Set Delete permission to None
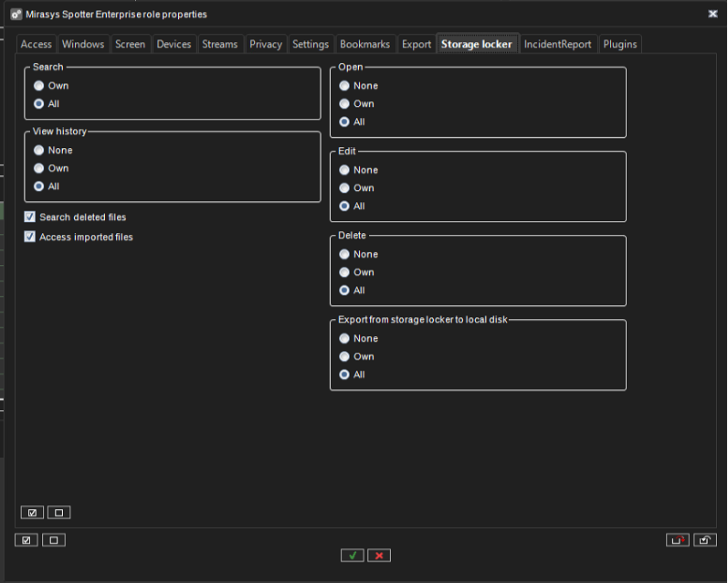This screenshot has height=583, width=728. [344, 255]
